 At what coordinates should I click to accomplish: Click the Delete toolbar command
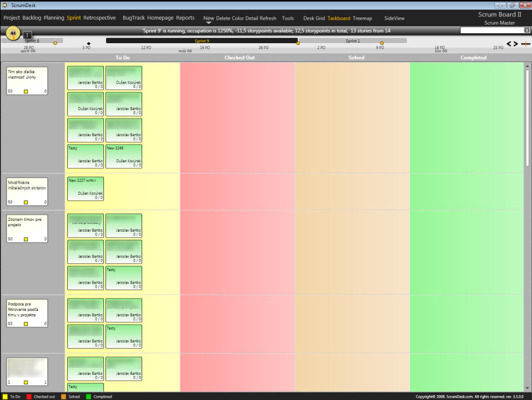(223, 18)
